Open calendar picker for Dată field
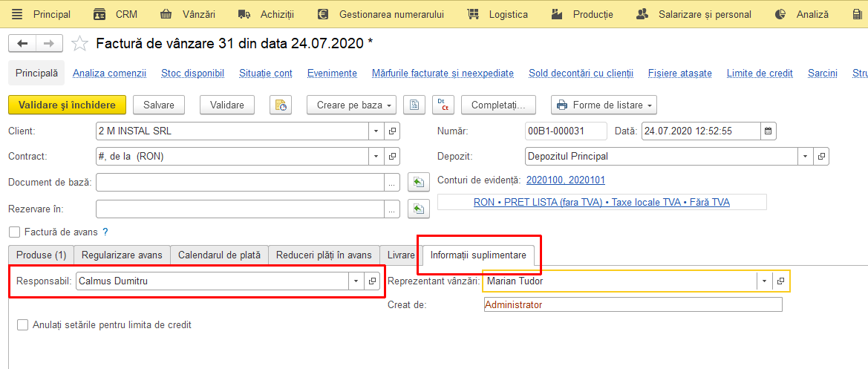868x369 pixels. coord(768,131)
